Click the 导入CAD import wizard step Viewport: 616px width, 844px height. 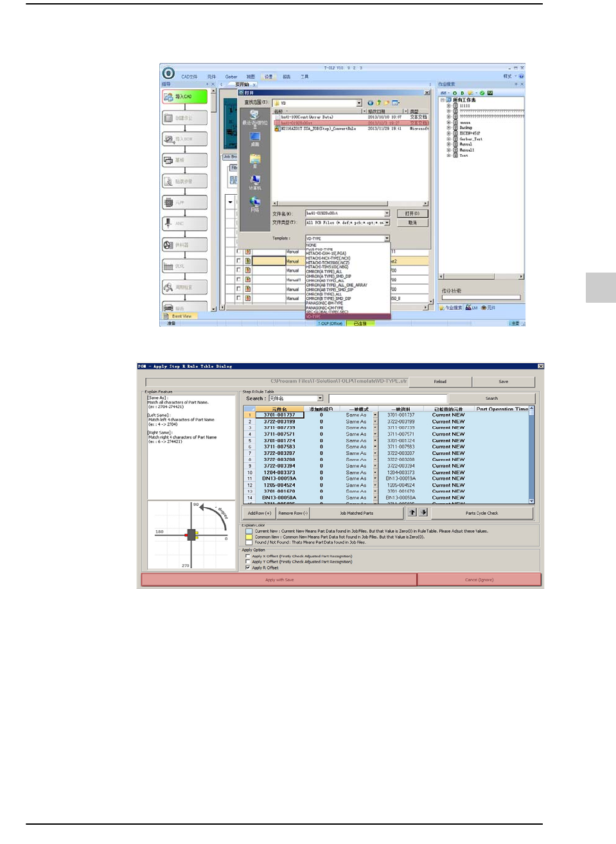(185, 96)
